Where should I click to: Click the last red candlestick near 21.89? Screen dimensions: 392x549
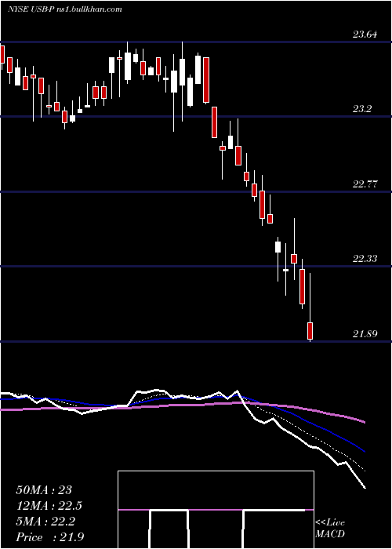click(x=310, y=331)
